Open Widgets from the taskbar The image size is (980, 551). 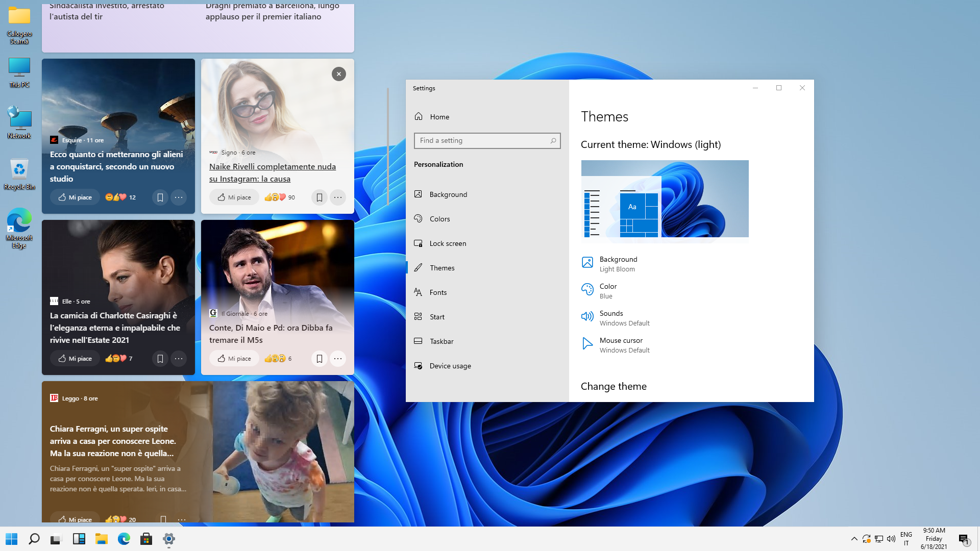tap(79, 539)
